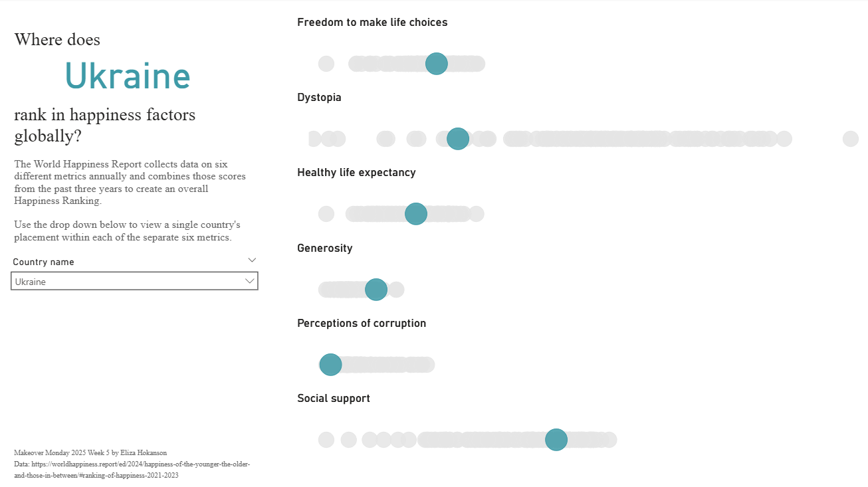Select rightmost gray dot in Generosity row
Screen dimensions: 868x487
396,290
